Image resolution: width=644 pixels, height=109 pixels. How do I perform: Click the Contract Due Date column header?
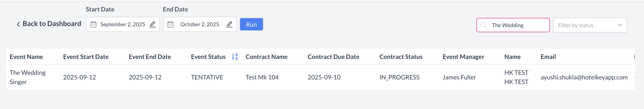coord(333,57)
